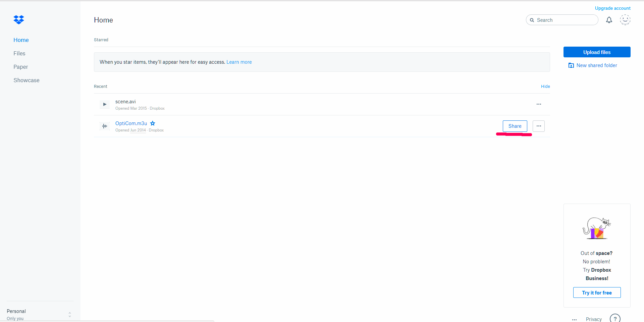Viewport: 644px width, 322px height.
Task: Click the OptiCom.m3u audio file icon
Action: click(105, 126)
